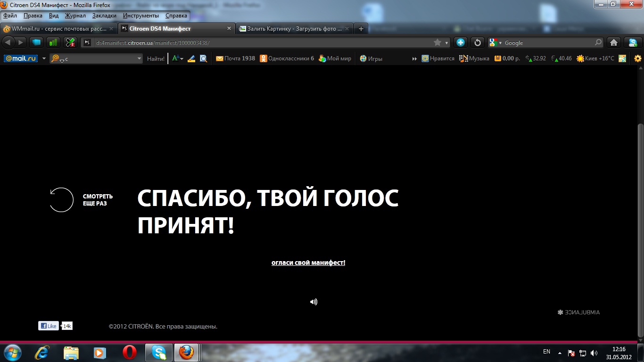Click the green X add-on icon
This screenshot has height=362, width=644.
click(71, 42)
